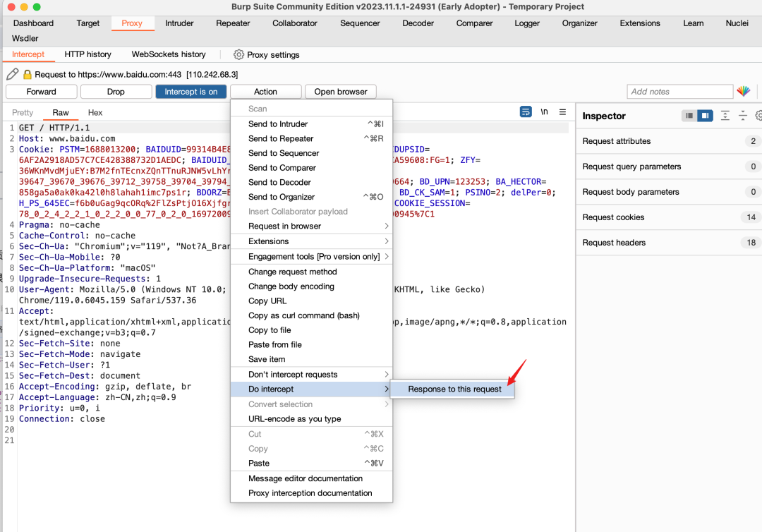The height and width of the screenshot is (532, 762).
Task: Open Proxy interception documentation
Action: tap(312, 493)
